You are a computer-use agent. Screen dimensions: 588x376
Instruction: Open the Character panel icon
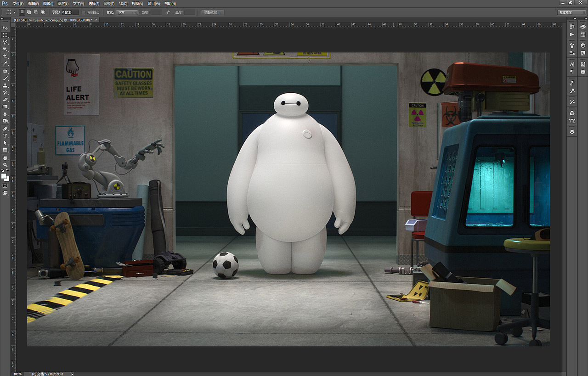click(572, 64)
